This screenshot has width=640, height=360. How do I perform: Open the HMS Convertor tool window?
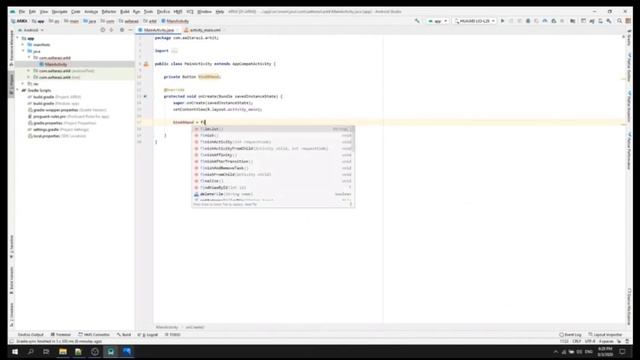coord(94,335)
